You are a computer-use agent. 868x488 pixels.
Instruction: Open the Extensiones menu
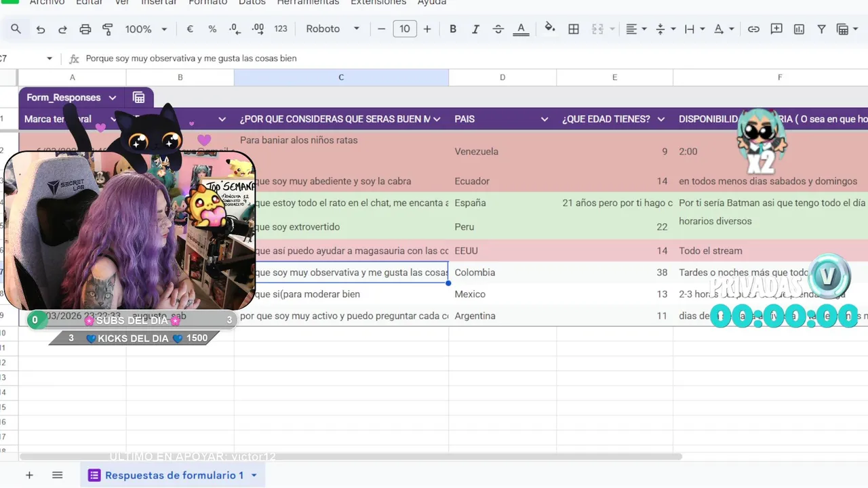point(378,3)
